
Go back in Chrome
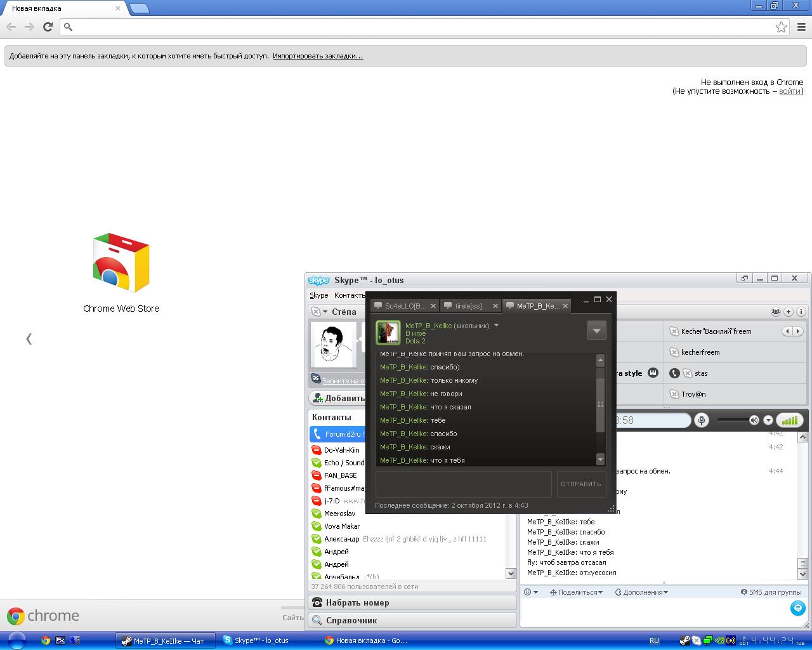(x=11, y=27)
